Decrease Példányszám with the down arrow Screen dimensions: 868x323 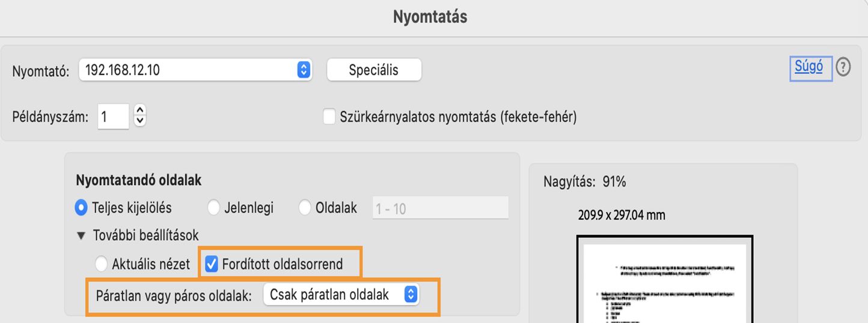pos(140,121)
